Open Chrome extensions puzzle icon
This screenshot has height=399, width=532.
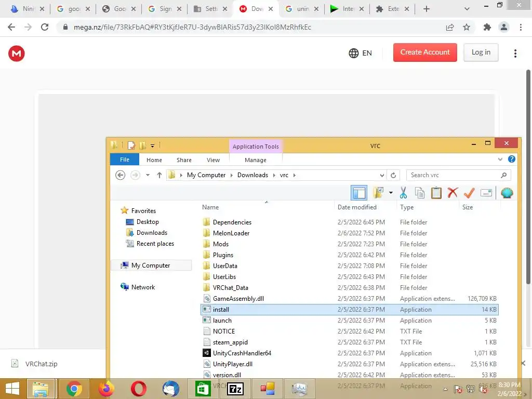[487, 27]
